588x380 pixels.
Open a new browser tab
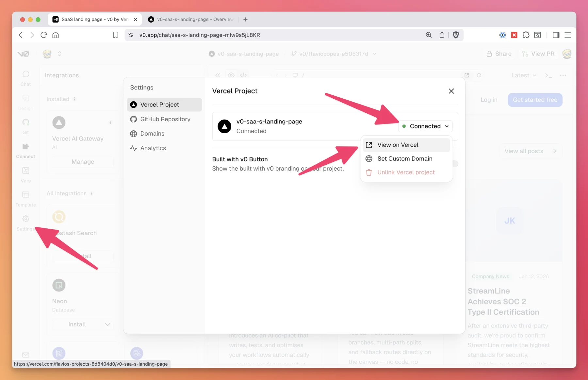point(245,19)
